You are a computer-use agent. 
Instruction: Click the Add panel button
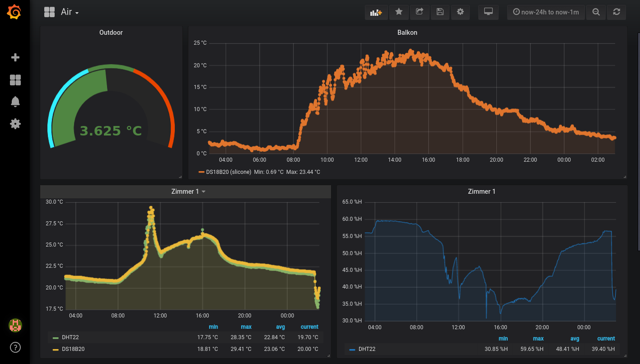[x=376, y=12]
